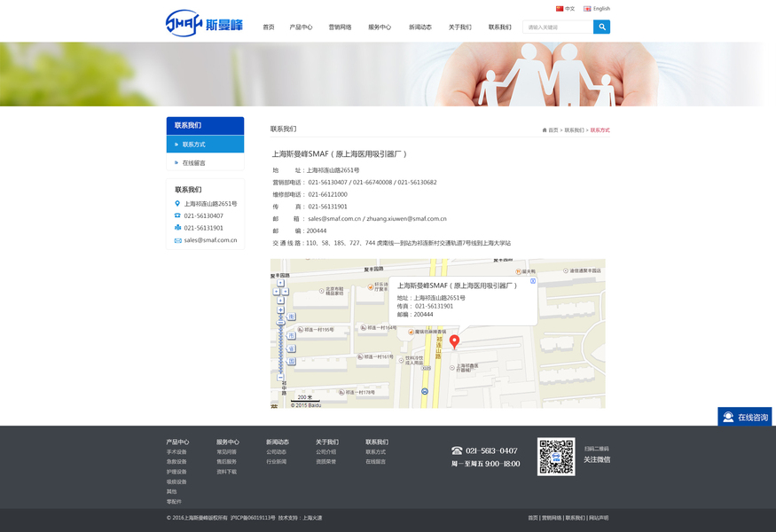Select 联系方式 in the left sidebar
Viewport: 776px width, 532px height.
click(x=205, y=144)
